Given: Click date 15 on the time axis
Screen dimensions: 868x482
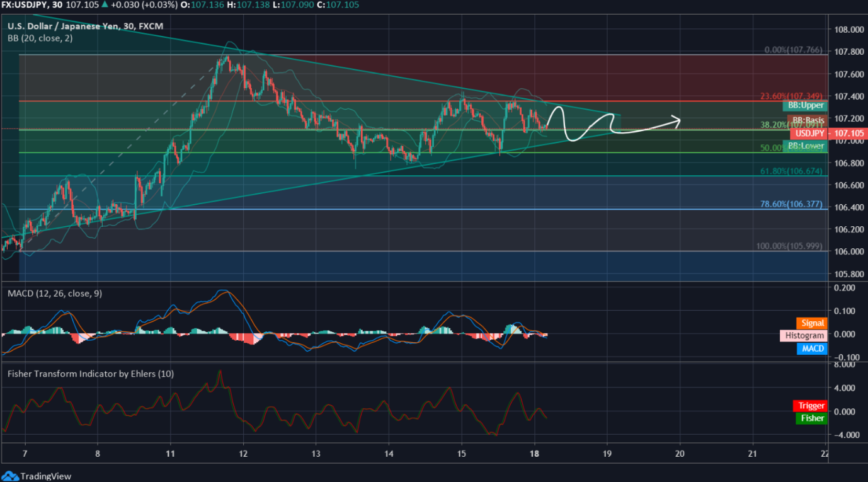Looking at the screenshot, I should (x=462, y=454).
